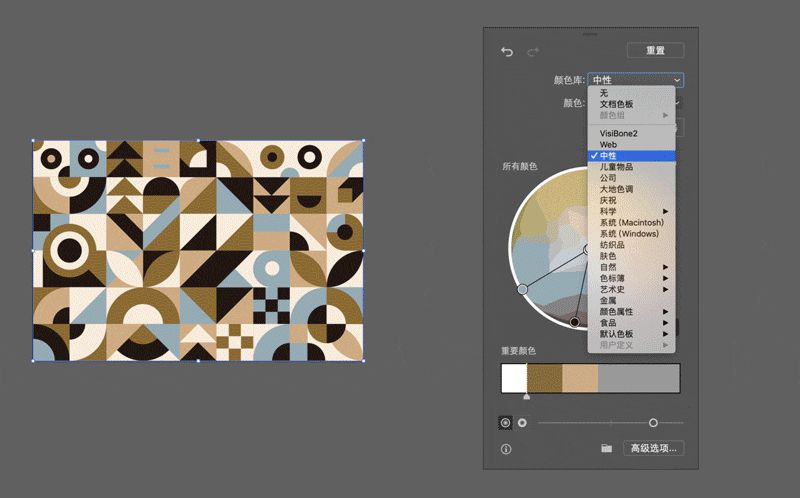
Task: Expand the 默认色板 submenu
Action: tap(630, 334)
